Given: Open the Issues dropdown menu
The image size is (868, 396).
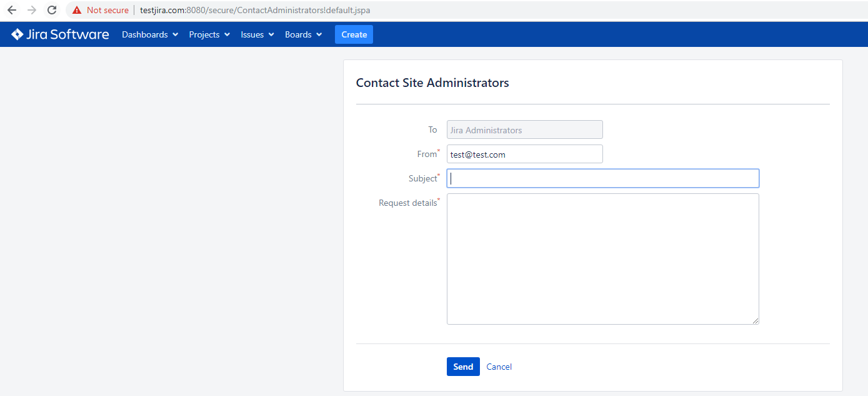Looking at the screenshot, I should [x=257, y=34].
